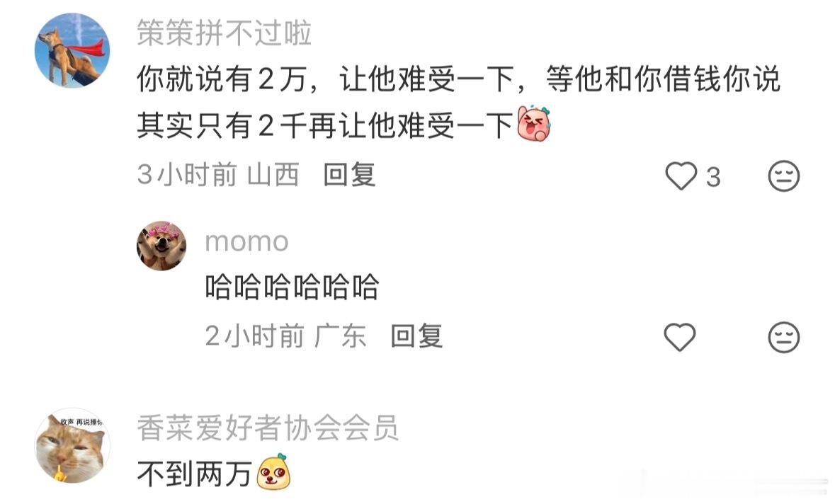Like the comment by 策策拼不过啦

(x=681, y=176)
